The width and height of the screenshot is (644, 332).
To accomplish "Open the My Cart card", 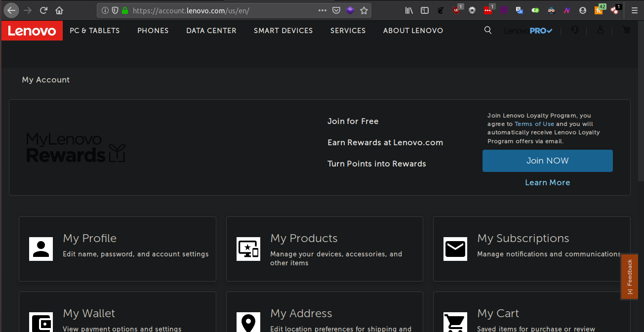I will pos(532,312).
